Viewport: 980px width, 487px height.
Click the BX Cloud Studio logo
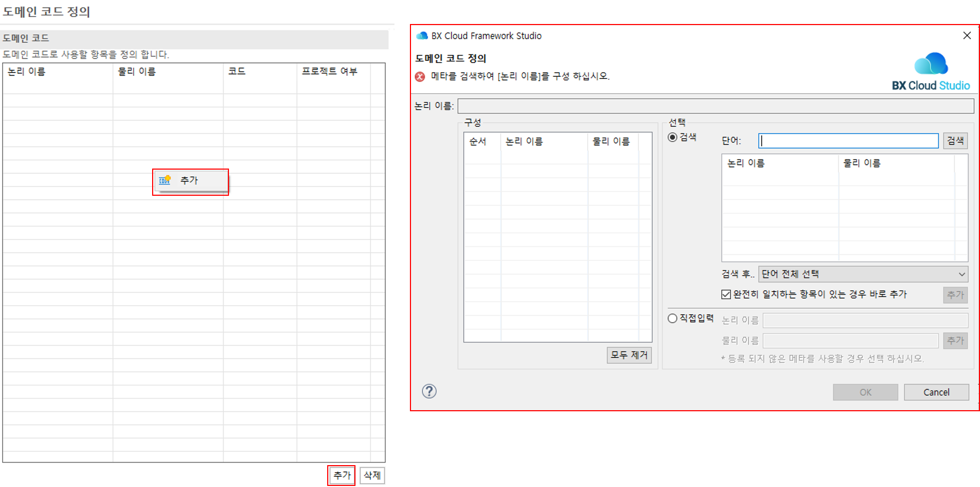[x=930, y=71]
